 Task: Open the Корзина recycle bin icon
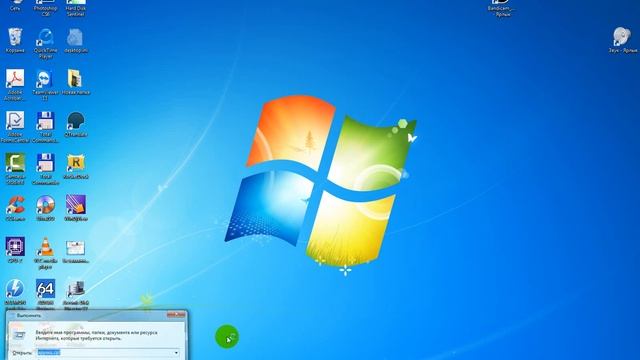pyautogui.click(x=15, y=40)
